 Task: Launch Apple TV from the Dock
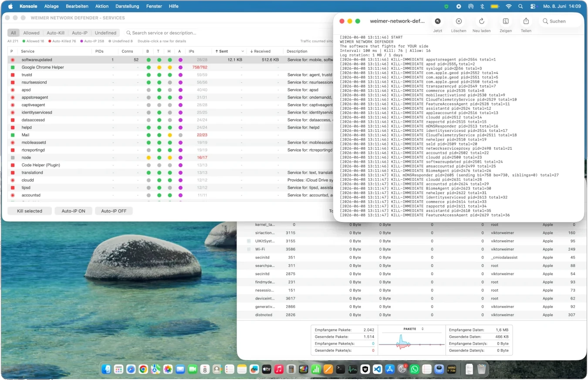267,369
